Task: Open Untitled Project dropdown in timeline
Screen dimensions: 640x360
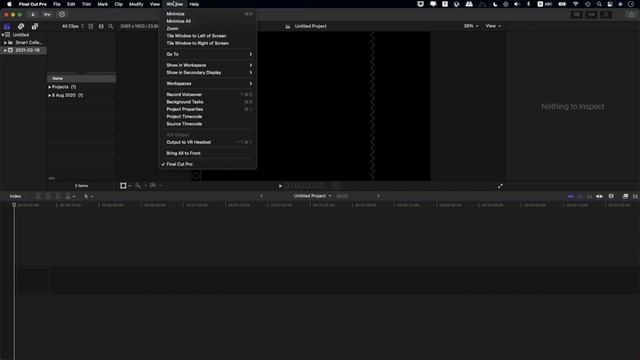Action: tap(312, 196)
